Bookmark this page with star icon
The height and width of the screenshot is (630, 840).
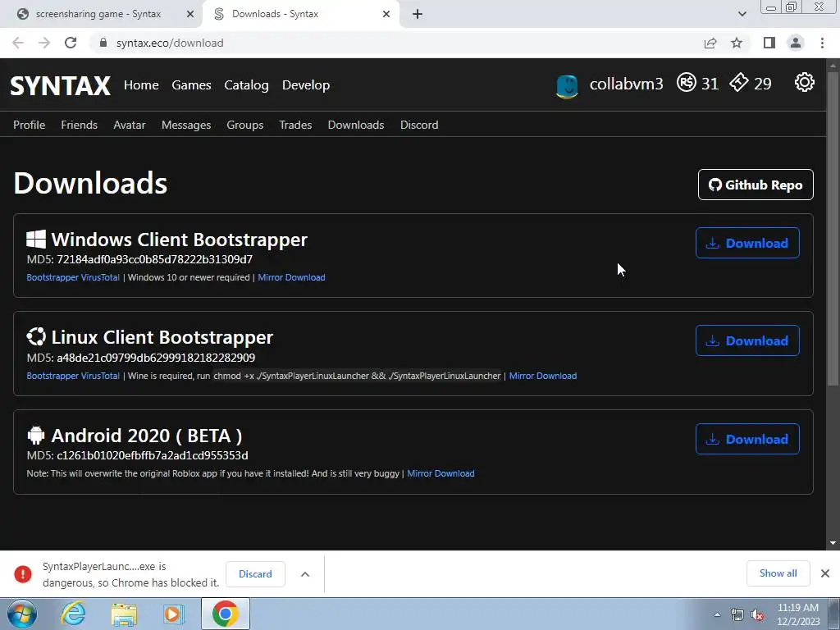[x=737, y=43]
